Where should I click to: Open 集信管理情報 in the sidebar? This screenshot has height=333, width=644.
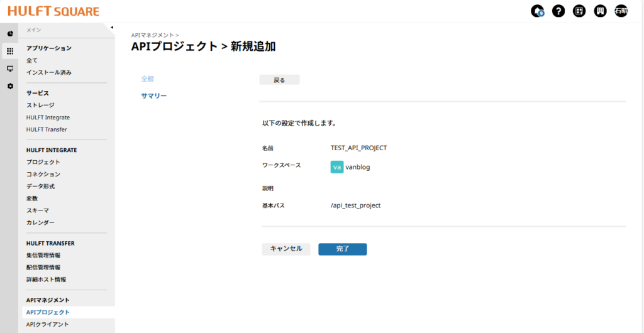click(x=43, y=255)
